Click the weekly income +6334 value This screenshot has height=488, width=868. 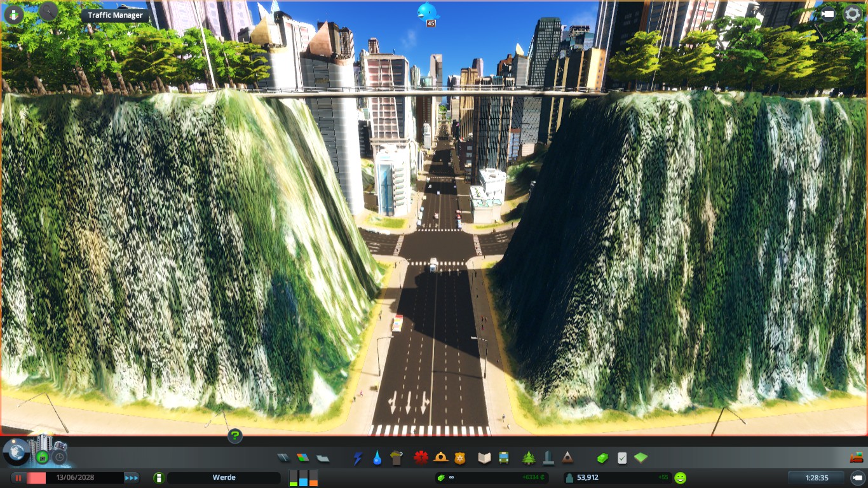click(x=533, y=478)
